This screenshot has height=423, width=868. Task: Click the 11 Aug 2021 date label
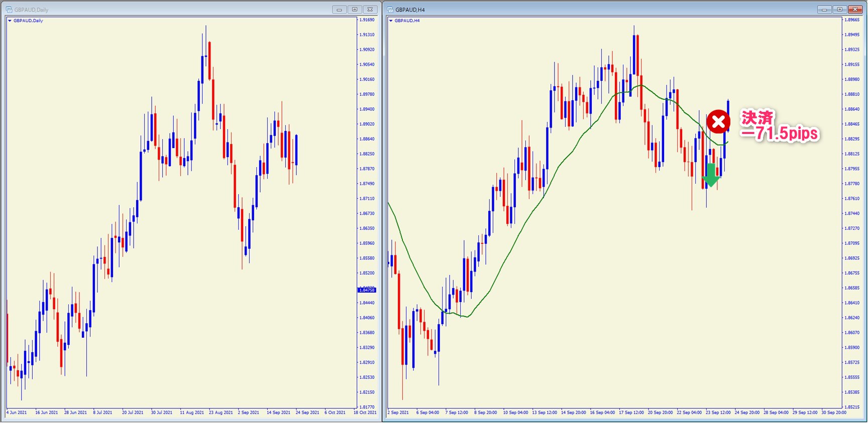tap(192, 412)
